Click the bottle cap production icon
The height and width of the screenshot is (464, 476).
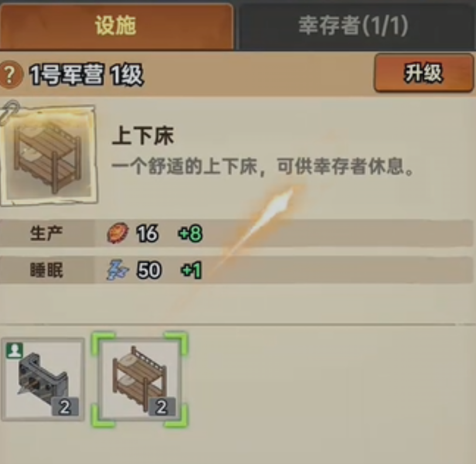[118, 233]
